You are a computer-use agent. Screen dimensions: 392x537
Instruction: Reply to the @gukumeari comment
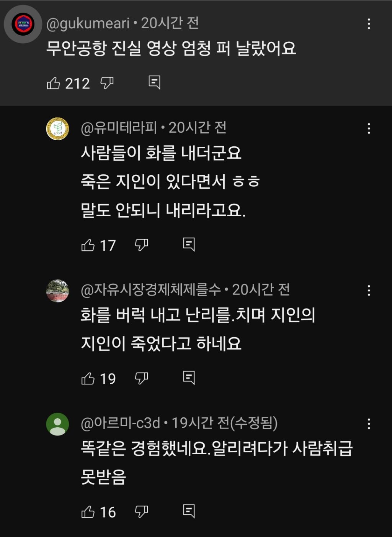pyautogui.click(x=154, y=82)
